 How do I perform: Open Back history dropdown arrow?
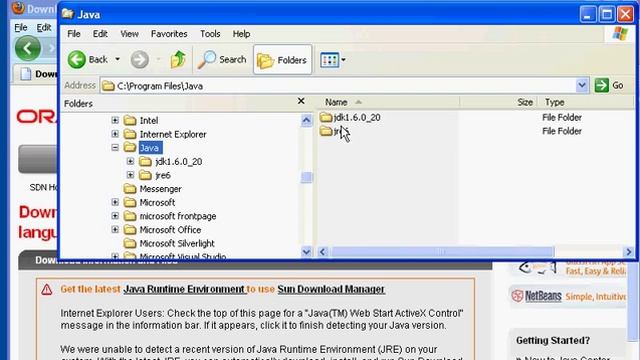117,60
